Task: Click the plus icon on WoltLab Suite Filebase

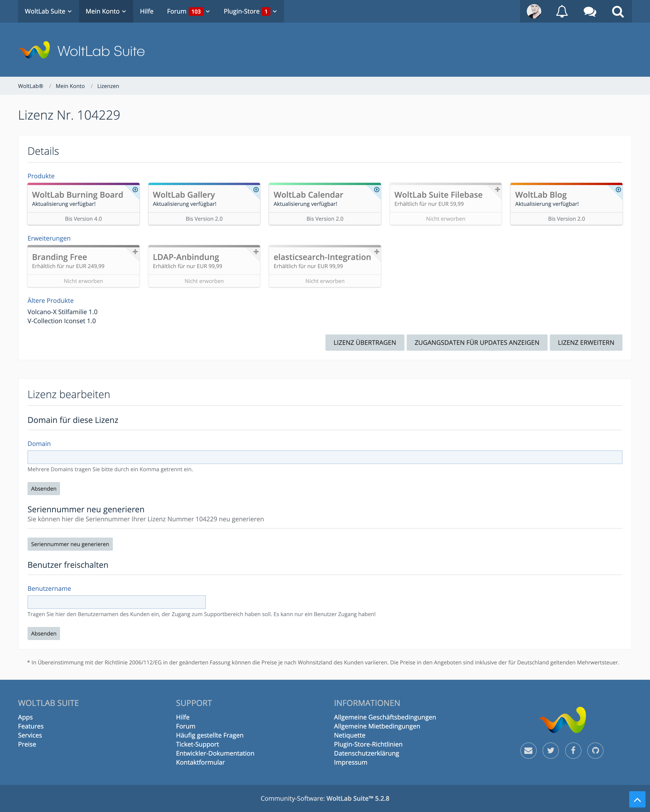Action: pyautogui.click(x=497, y=189)
